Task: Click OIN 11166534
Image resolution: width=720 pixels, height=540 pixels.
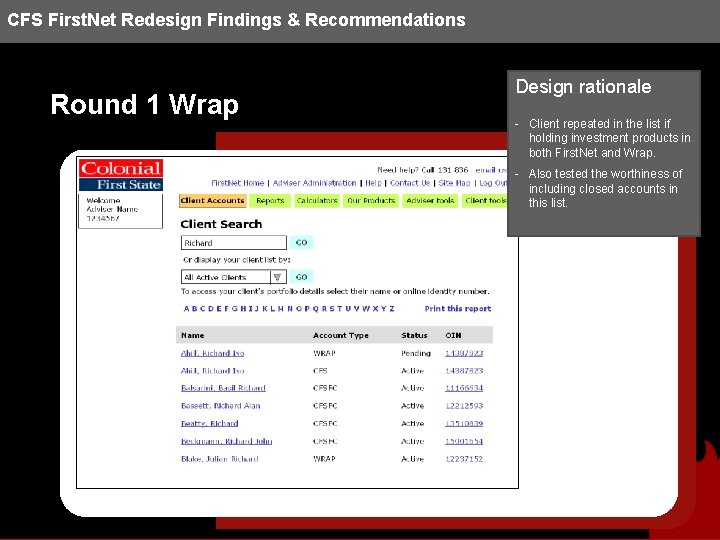Action: click(464, 388)
